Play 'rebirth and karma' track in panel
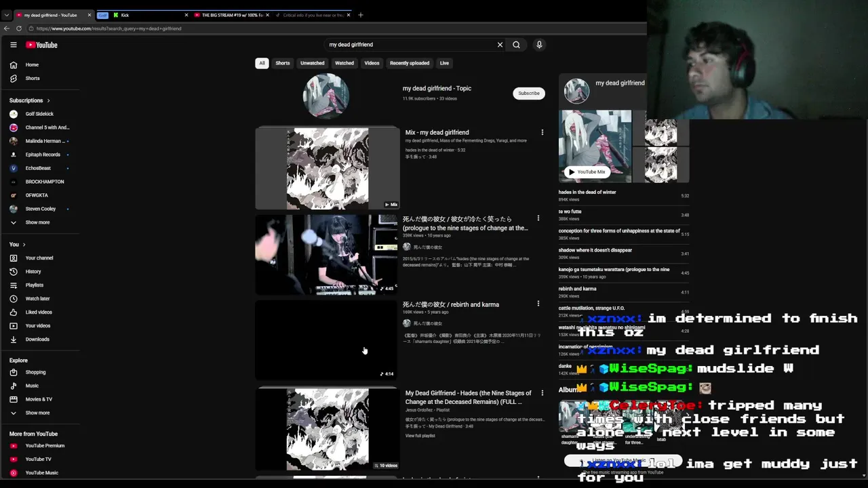 coord(624,292)
